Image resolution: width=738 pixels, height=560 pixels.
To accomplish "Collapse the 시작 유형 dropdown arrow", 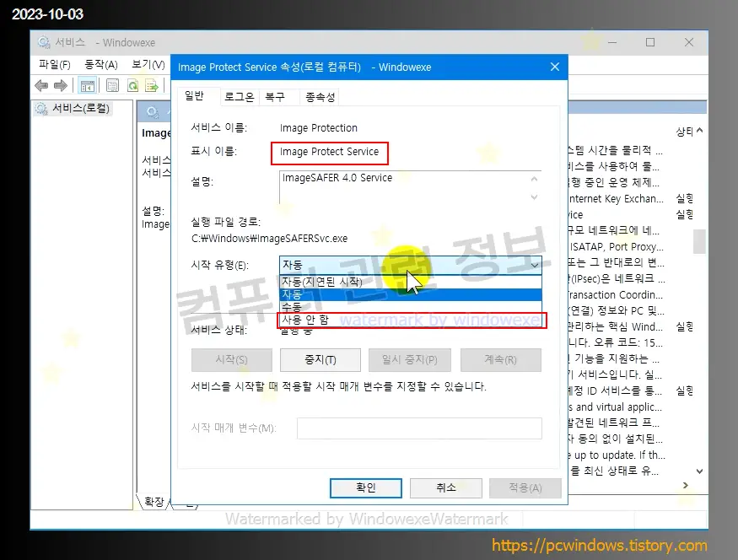I will click(534, 265).
